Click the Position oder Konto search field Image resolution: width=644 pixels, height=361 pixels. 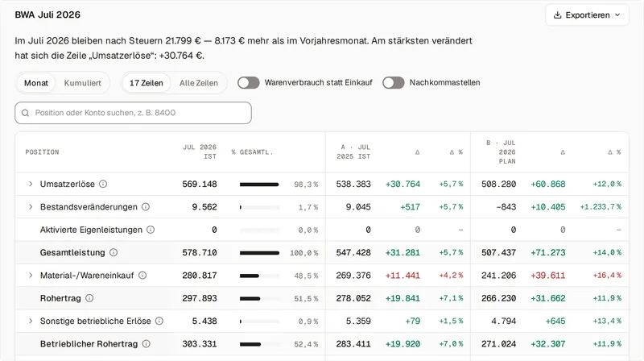tap(133, 113)
